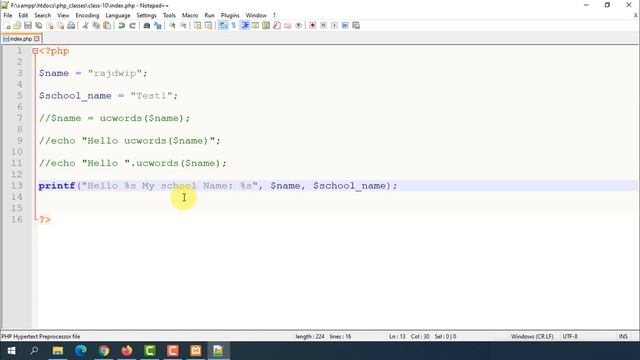The width and height of the screenshot is (640, 360).
Task: Open the View menu
Action: (x=63, y=15)
